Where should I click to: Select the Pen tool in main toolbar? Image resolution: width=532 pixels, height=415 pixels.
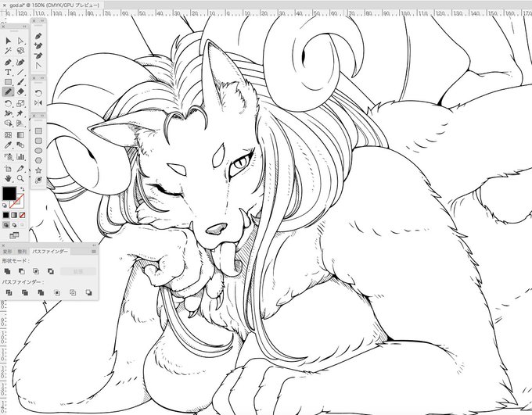9,63
